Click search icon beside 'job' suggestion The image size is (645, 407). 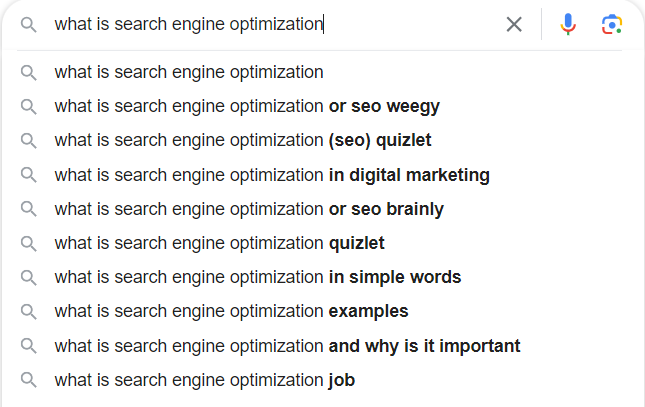(28, 380)
